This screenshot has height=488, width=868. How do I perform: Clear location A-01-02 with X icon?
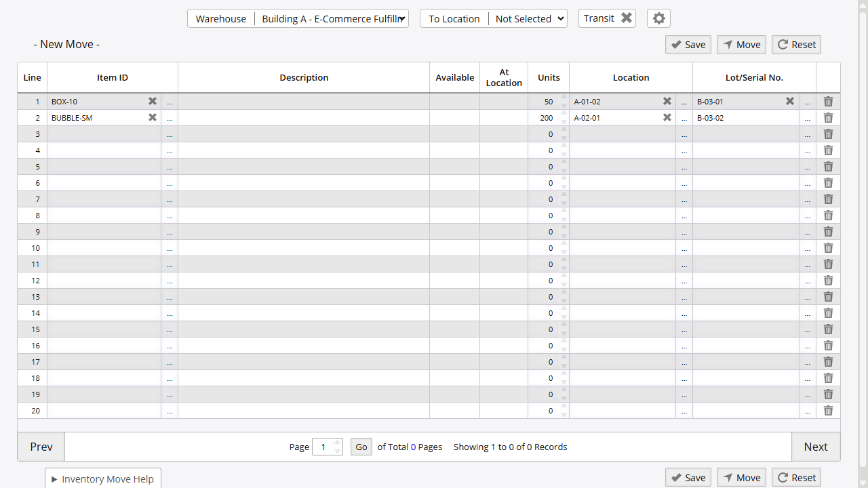[x=667, y=102]
